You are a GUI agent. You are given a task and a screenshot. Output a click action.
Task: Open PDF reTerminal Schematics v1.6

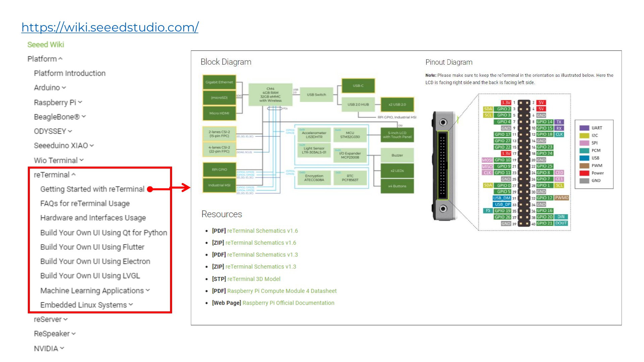coord(262,231)
